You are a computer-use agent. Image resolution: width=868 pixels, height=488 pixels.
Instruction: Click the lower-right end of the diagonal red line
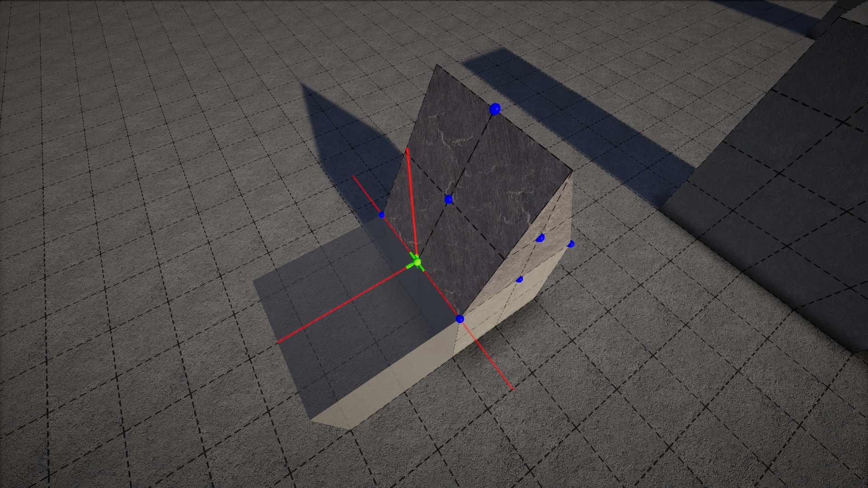[511, 389]
